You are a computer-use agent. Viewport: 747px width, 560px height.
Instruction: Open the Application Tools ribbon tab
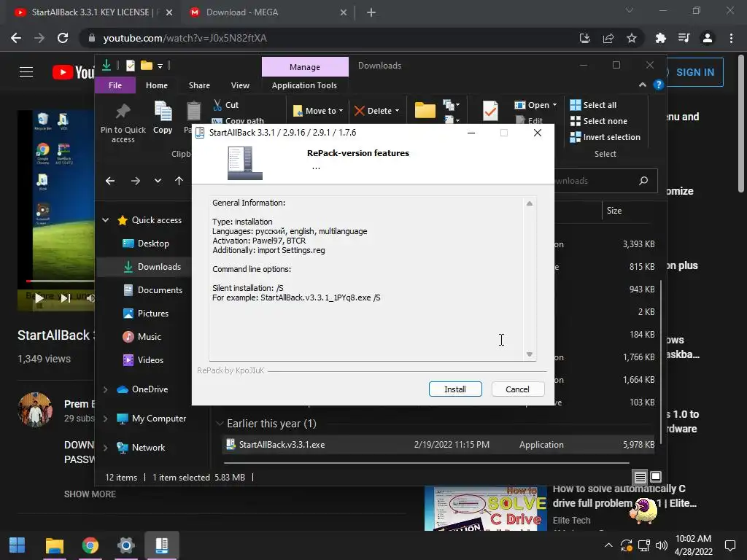click(304, 85)
